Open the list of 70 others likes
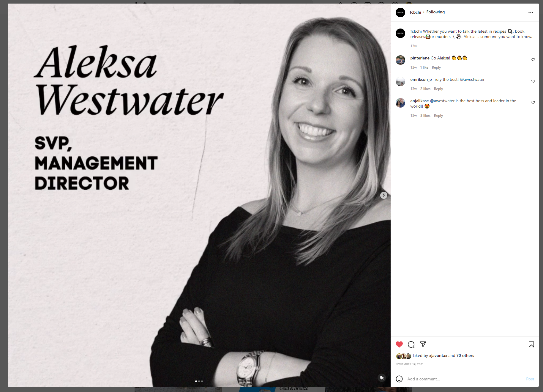Viewport: 543px width, 392px height. 465,355
